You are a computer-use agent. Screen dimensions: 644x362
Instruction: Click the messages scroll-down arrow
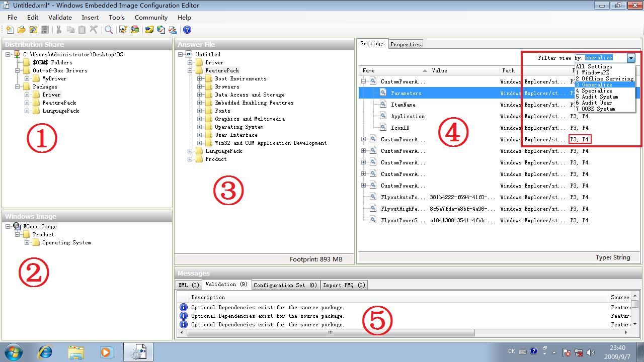(x=635, y=324)
